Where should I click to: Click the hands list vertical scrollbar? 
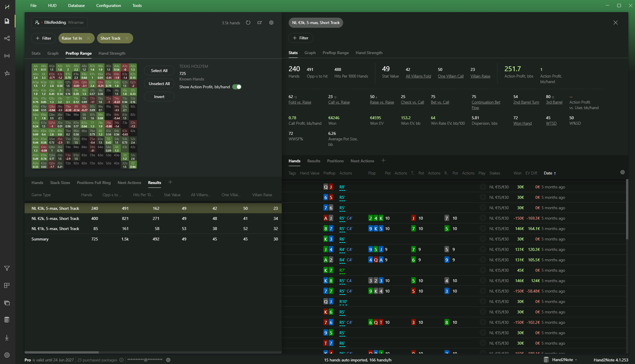point(627,209)
